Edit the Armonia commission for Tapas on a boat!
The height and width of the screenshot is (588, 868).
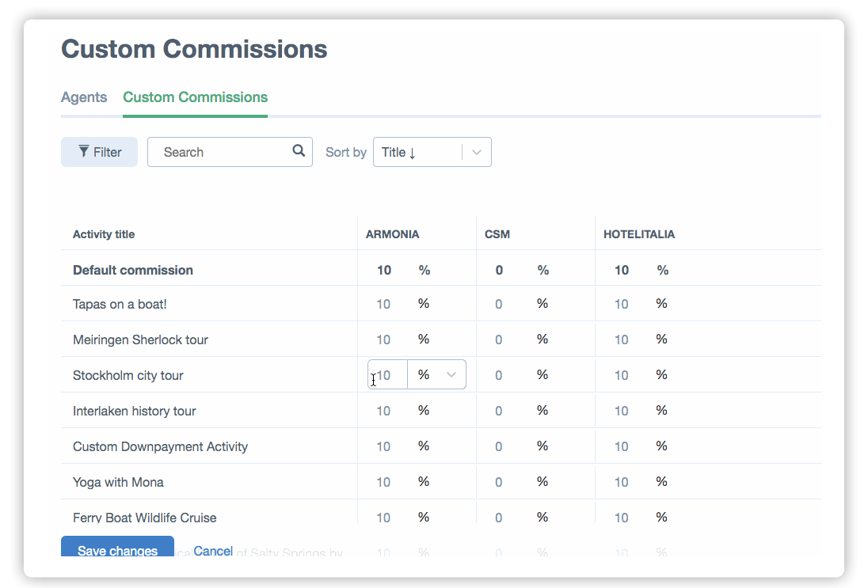tap(383, 303)
